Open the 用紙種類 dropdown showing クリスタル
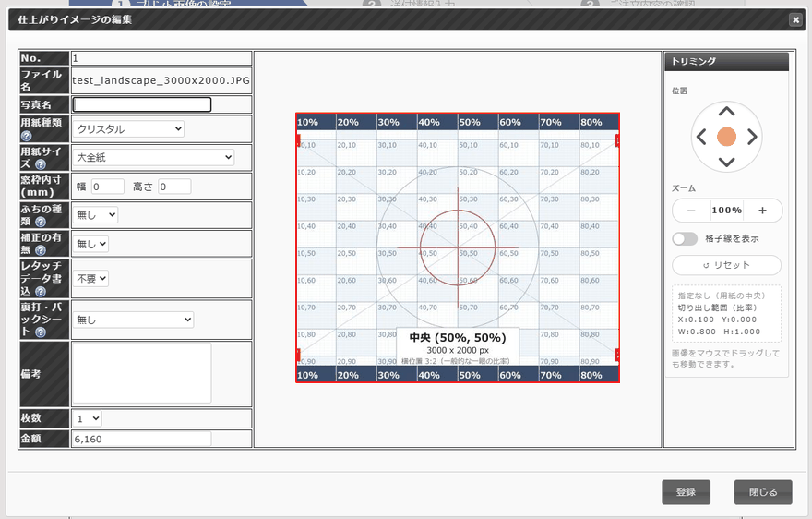The height and width of the screenshot is (519, 812). pos(128,129)
